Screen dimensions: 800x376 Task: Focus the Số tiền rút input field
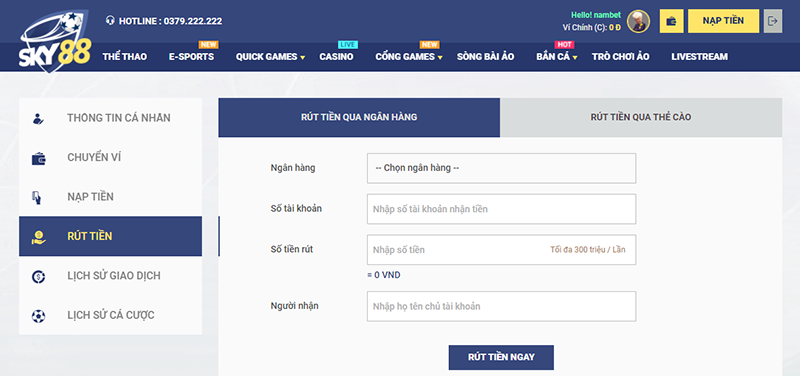(501, 249)
